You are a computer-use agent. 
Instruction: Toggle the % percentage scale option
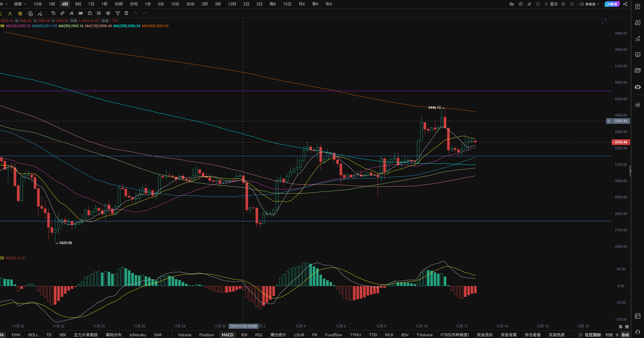click(617, 335)
